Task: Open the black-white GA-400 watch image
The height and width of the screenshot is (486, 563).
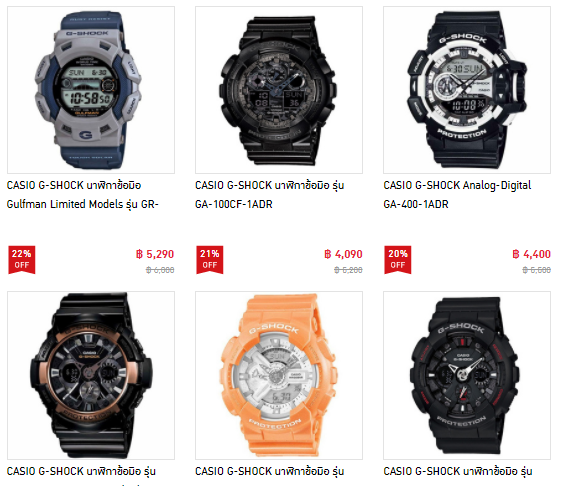Action: 467,90
